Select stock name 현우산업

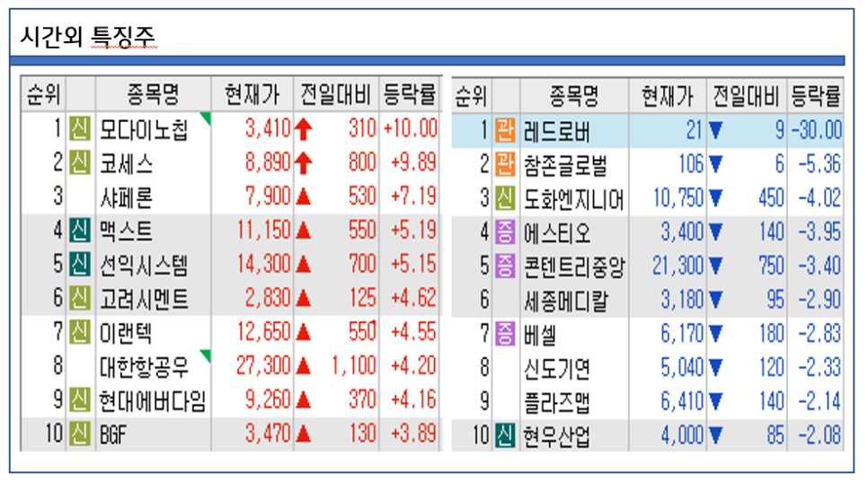pos(557,436)
